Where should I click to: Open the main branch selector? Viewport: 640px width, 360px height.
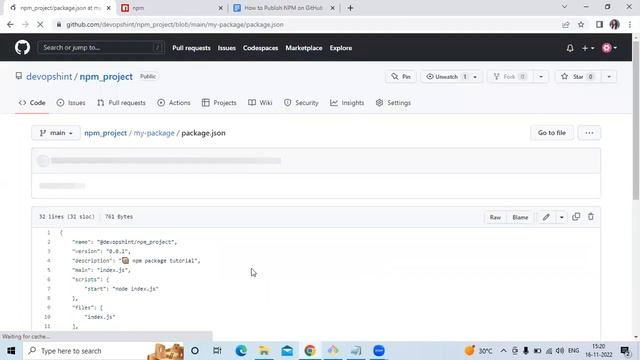coord(56,133)
